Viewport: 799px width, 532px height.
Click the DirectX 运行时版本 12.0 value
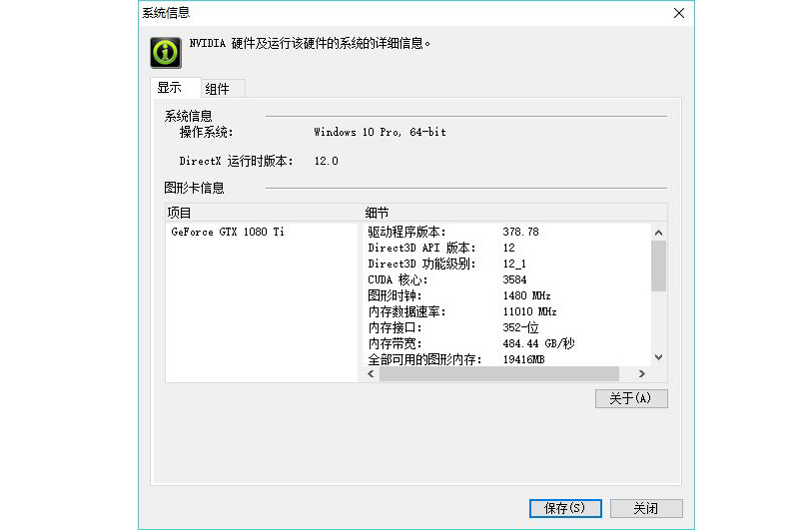[x=327, y=161]
